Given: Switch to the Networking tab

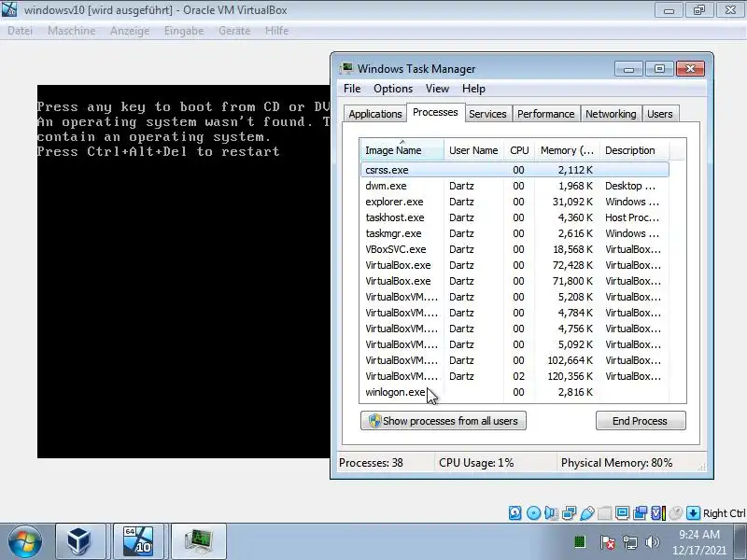Looking at the screenshot, I should 611,114.
